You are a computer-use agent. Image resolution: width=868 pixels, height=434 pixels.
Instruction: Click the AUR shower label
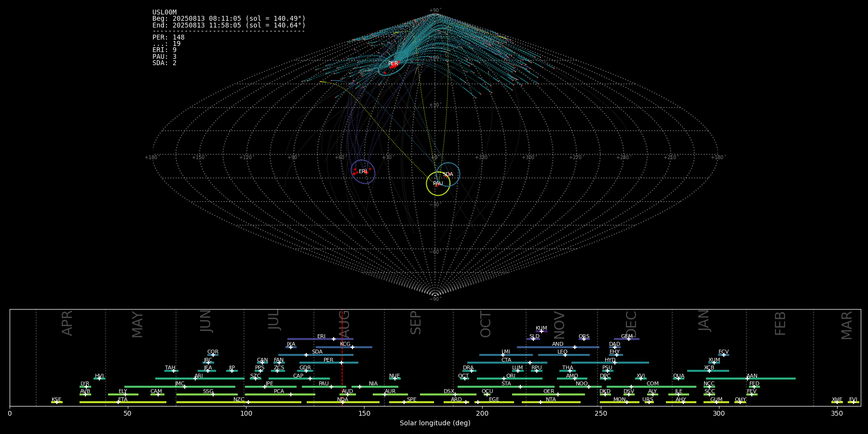click(x=390, y=392)
